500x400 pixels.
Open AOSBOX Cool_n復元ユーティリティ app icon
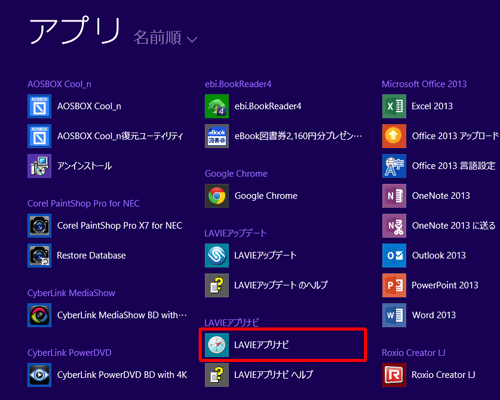[x=39, y=136]
